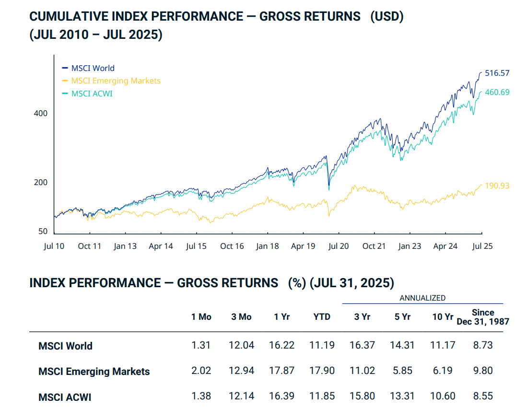Image resolution: width=515 pixels, height=420 pixels.
Task: Click the 190.93 end value label
Action: coord(497,186)
